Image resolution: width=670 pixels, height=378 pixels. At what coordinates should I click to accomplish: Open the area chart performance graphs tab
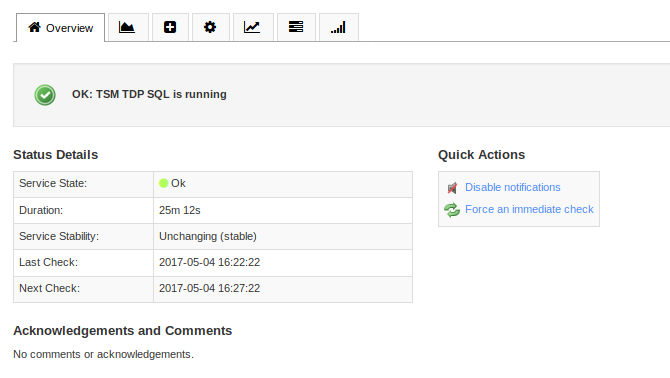tap(128, 28)
